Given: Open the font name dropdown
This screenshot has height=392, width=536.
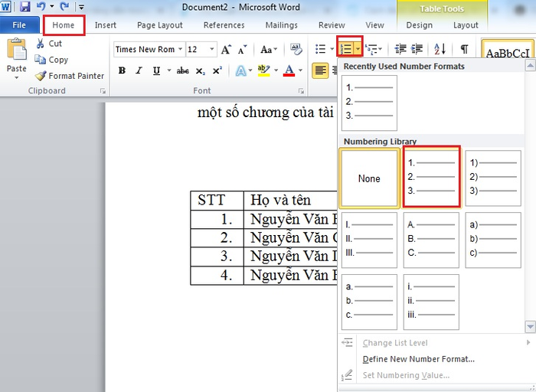Looking at the screenshot, I should click(x=180, y=50).
